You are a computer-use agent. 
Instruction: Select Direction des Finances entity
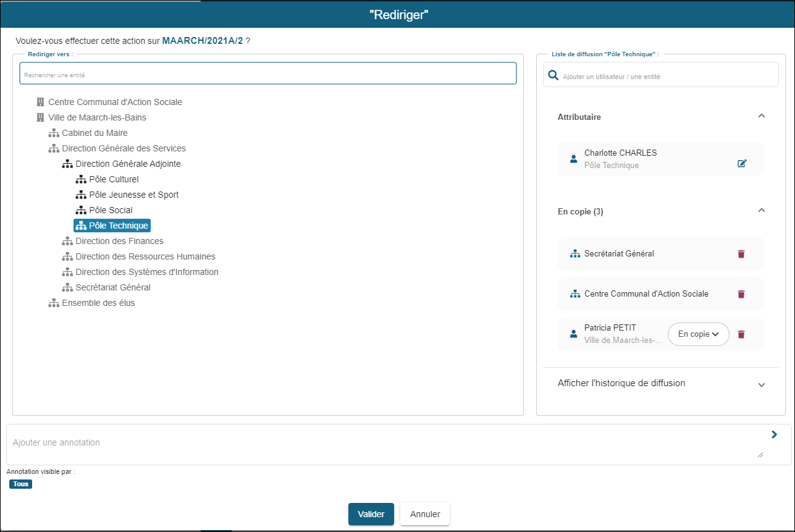(x=120, y=241)
